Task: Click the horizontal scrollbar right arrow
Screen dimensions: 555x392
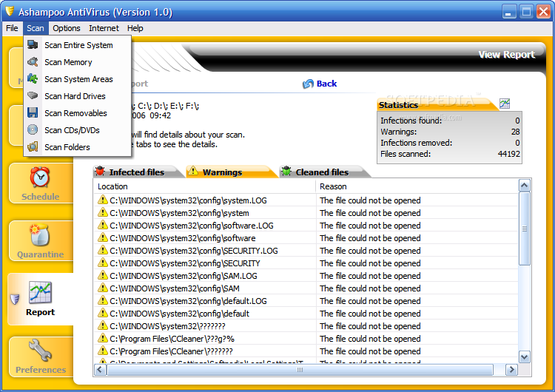Action: 511,370
